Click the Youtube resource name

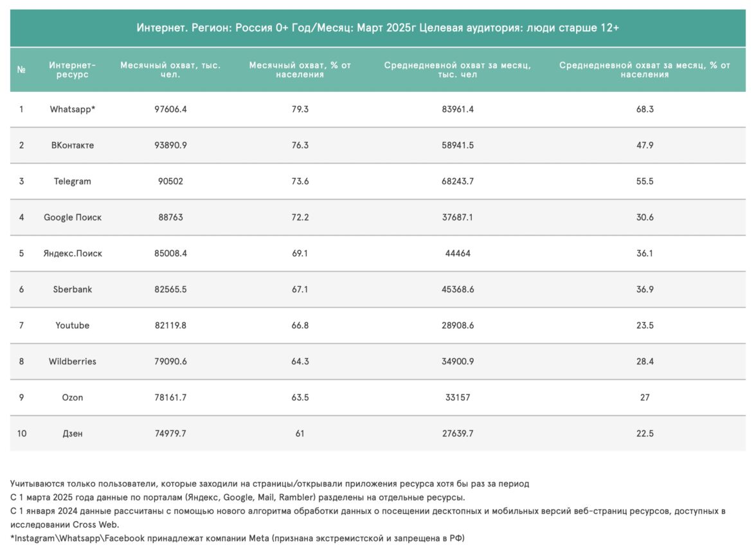click(x=73, y=325)
